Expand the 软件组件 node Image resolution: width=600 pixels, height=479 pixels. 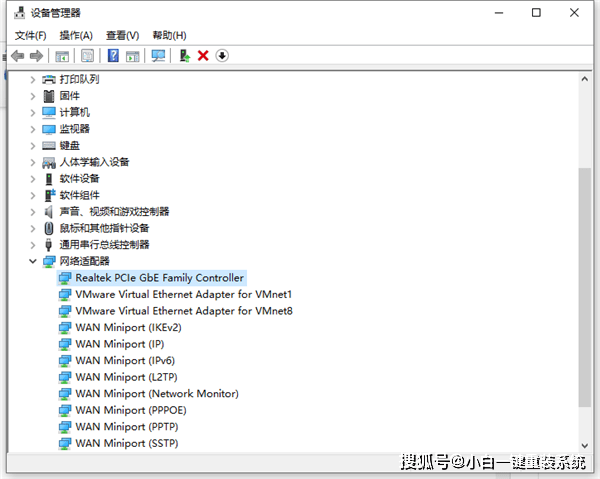(x=33, y=195)
